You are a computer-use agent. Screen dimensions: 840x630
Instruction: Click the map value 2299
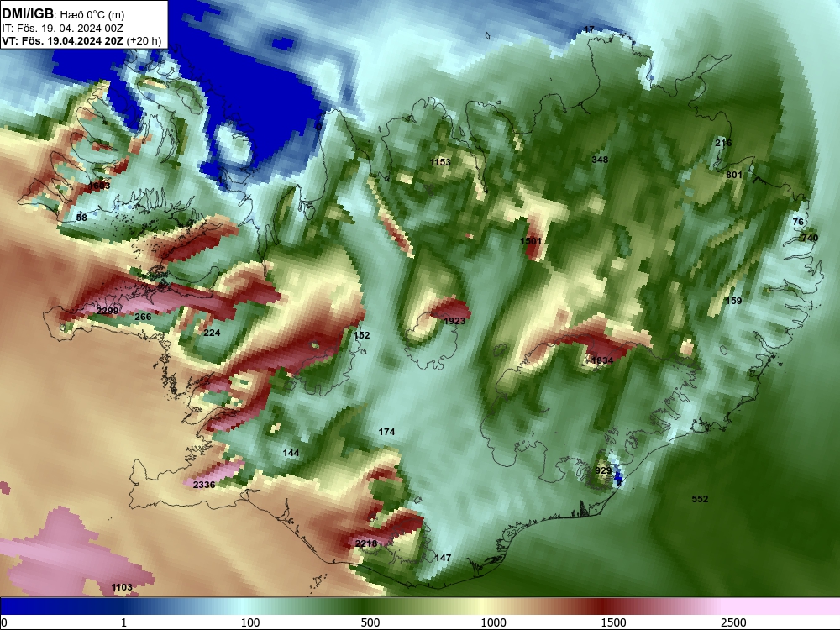[x=108, y=311]
